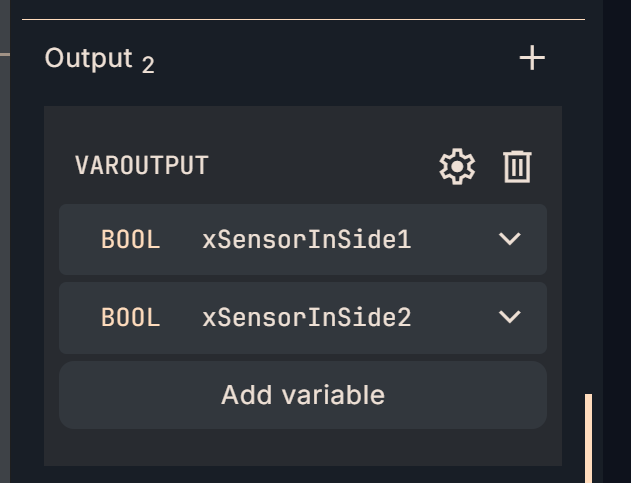Delete the VAROUTPUT block with trash icon
This screenshot has height=483, width=631.
point(517,166)
